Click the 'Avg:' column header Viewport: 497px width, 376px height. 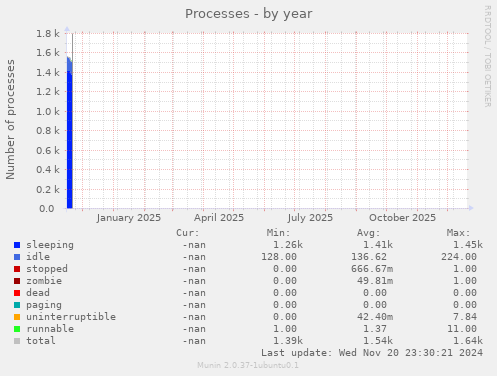[x=368, y=233]
